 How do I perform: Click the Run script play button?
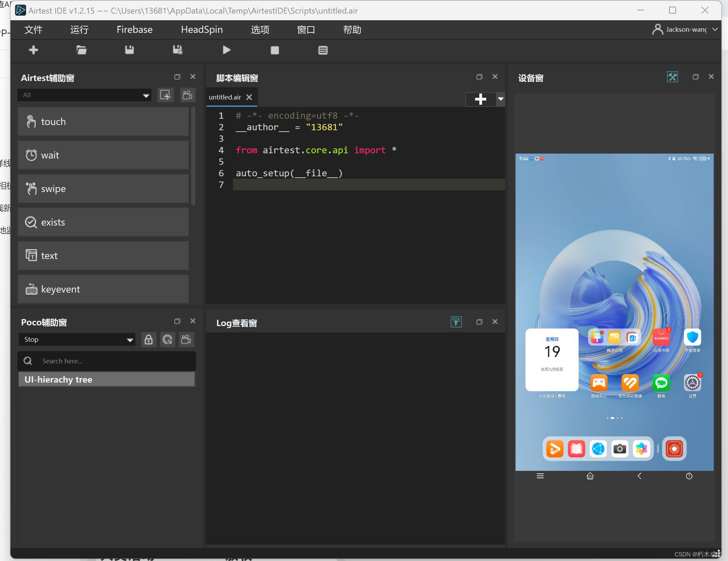(226, 50)
